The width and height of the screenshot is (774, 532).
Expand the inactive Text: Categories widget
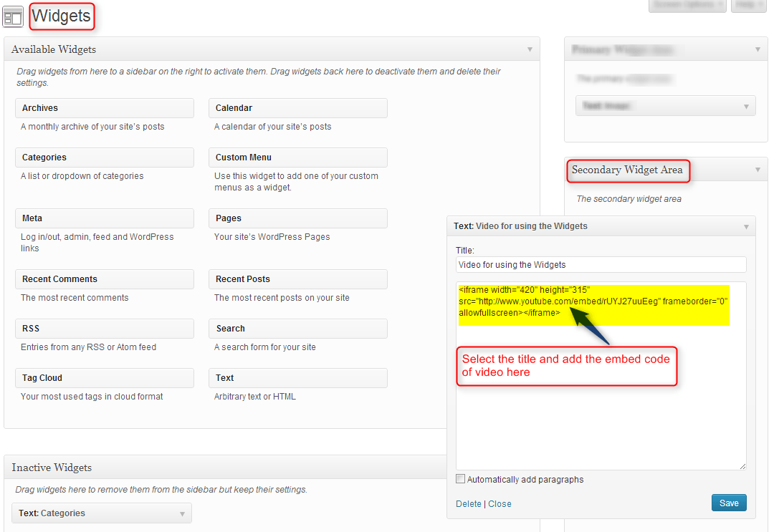(182, 513)
